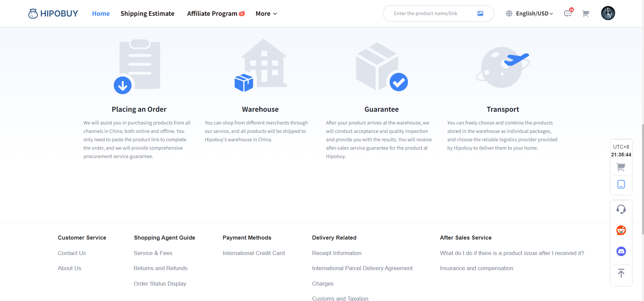This screenshot has height=301, width=644.
Task: Open the cart from side panel
Action: (621, 167)
